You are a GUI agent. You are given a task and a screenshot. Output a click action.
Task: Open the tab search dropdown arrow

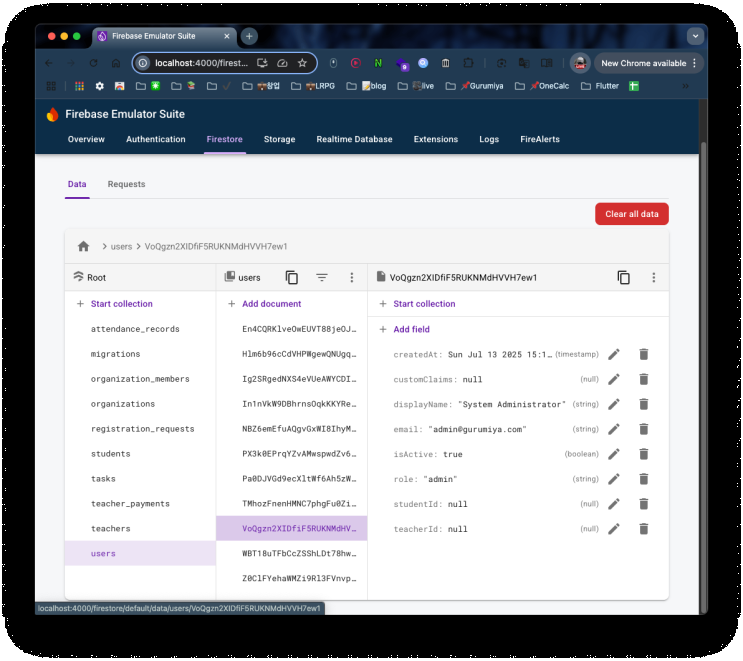pos(695,36)
